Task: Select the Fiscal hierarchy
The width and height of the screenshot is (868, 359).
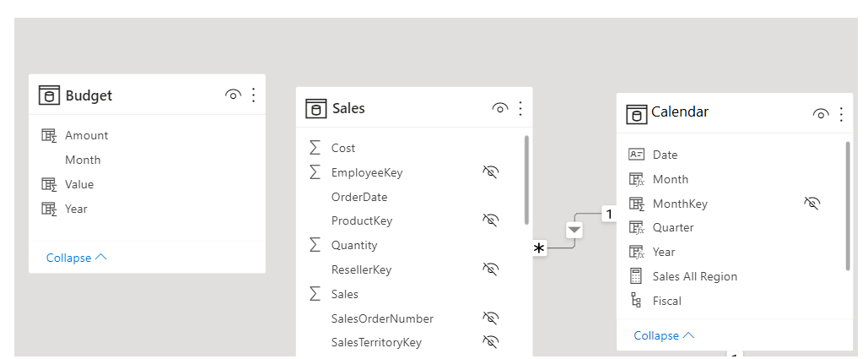Action: (666, 300)
